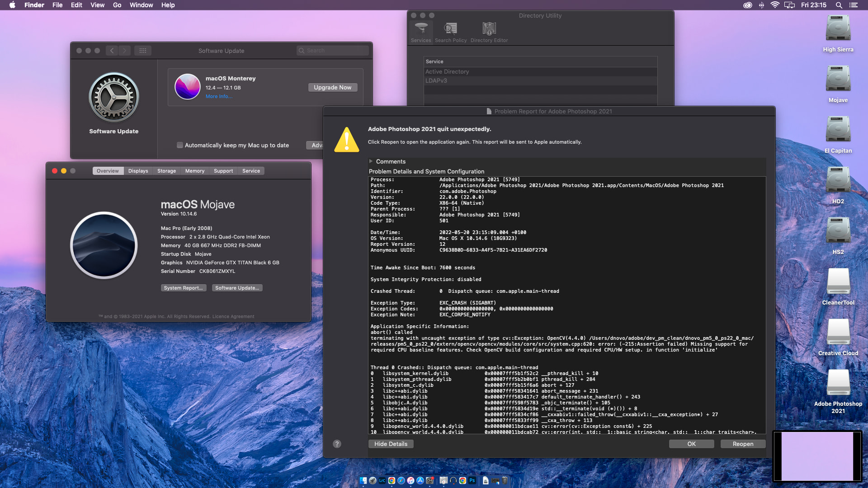Switch to the Storage tab in About This Mac
This screenshot has height=488, width=868.
[x=166, y=171]
